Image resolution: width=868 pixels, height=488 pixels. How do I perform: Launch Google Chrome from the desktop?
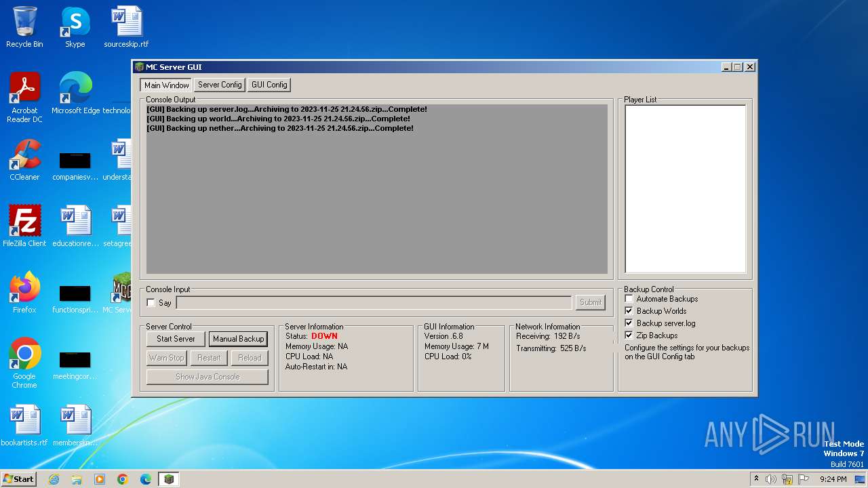(x=24, y=363)
